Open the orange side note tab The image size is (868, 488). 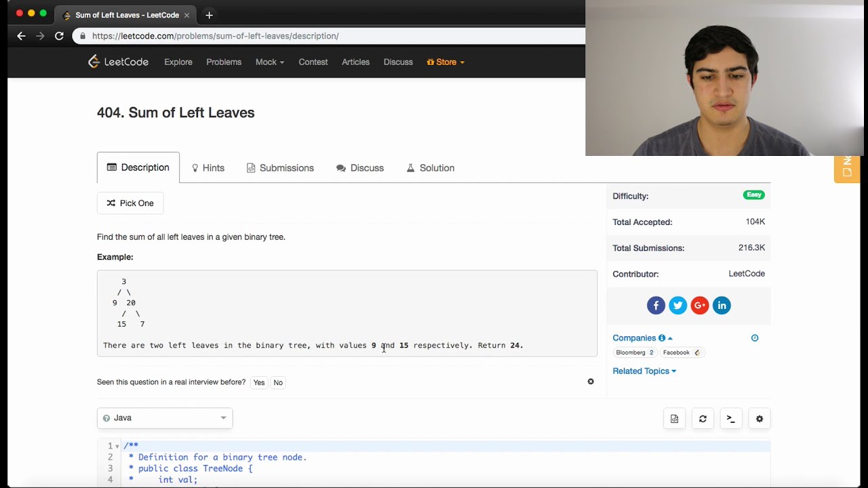(x=847, y=169)
